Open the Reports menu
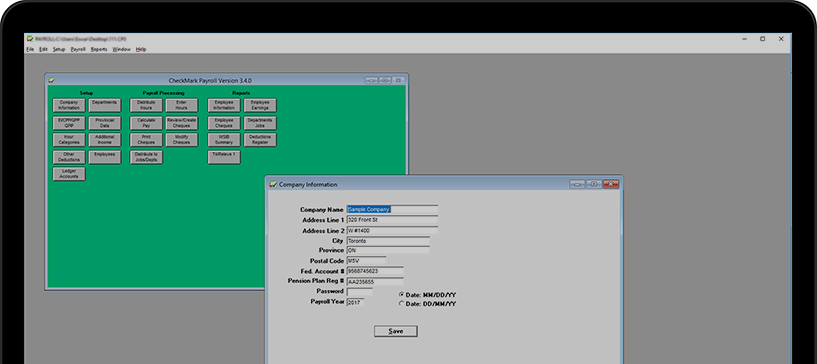The width and height of the screenshot is (817, 364). coord(99,49)
